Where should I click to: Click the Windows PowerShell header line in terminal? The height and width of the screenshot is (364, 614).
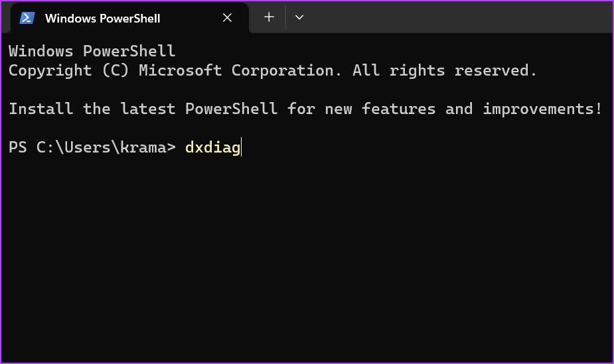pos(92,51)
